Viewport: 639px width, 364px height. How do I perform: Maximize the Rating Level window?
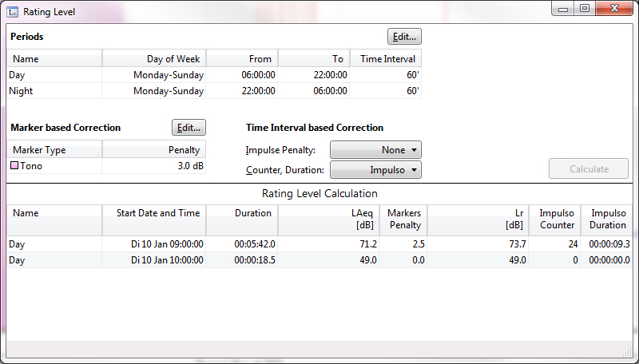click(x=585, y=9)
